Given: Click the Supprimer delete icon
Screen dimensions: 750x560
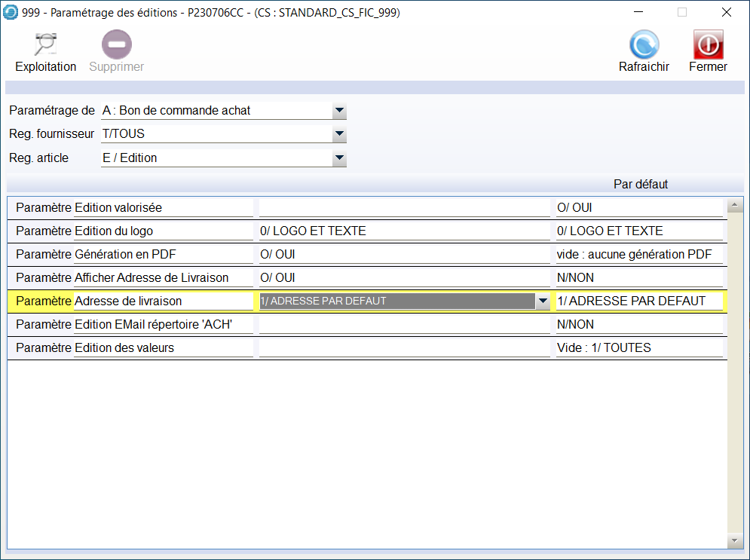Looking at the screenshot, I should click(x=117, y=45).
